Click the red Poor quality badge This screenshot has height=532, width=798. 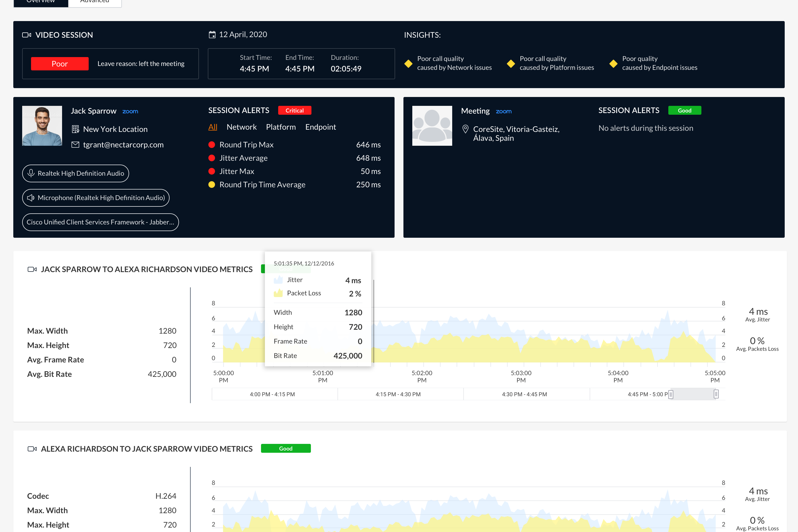click(x=60, y=64)
